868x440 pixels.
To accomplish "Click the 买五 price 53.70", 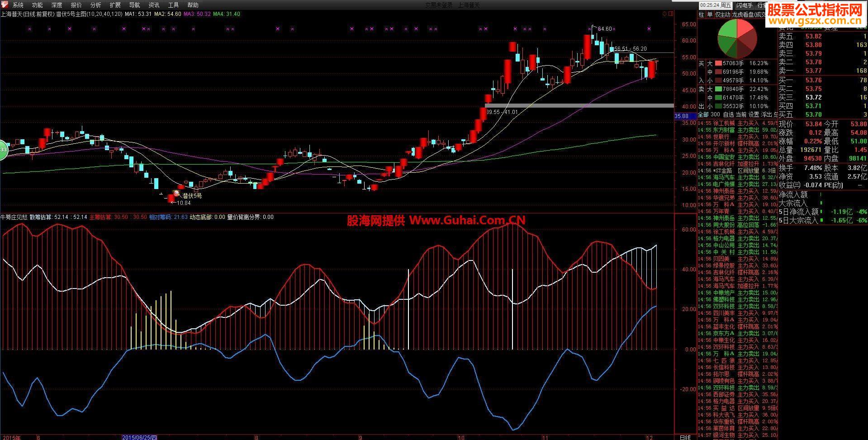I will pos(813,114).
